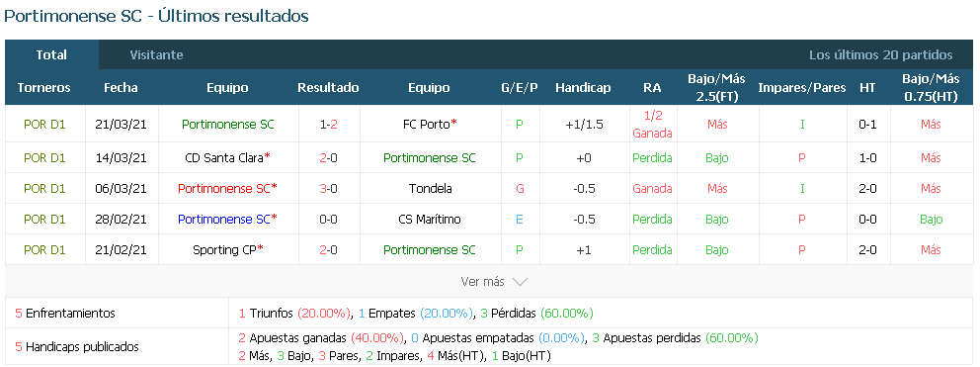The width and height of the screenshot is (980, 367).
Task: Open FC Porto team link
Action: click(x=427, y=124)
